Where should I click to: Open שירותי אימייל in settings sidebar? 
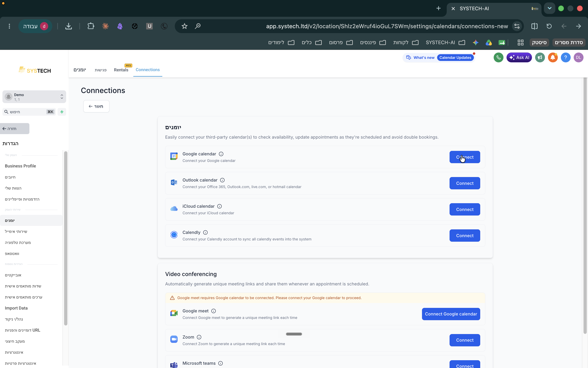tap(16, 231)
